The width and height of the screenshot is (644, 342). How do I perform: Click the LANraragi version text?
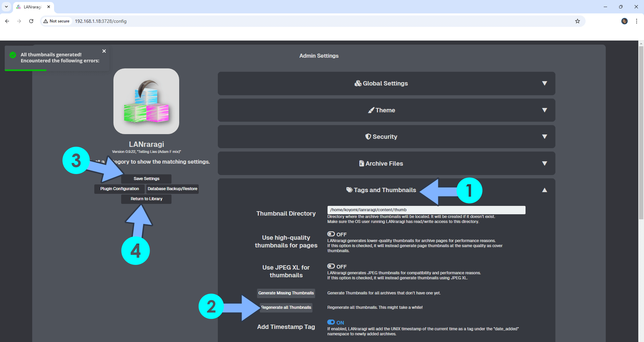pyautogui.click(x=146, y=152)
